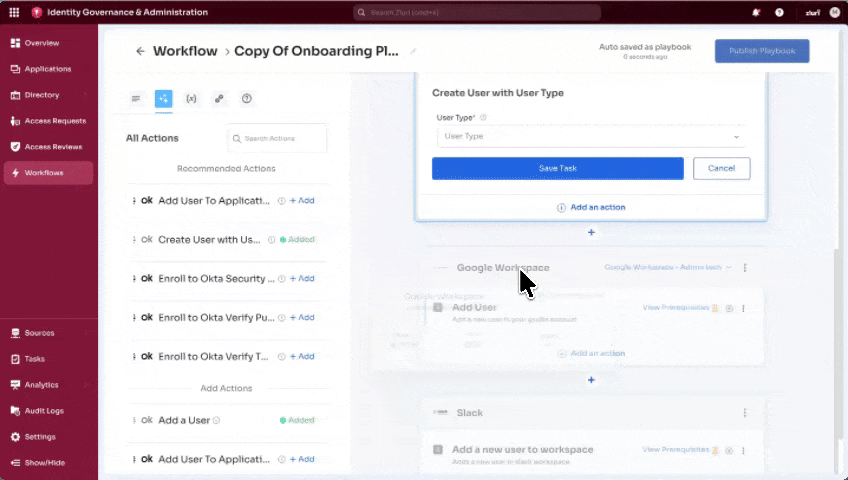The image size is (848, 480).
Task: Open kebab menu for Google Workspace block
Action: pos(745,268)
